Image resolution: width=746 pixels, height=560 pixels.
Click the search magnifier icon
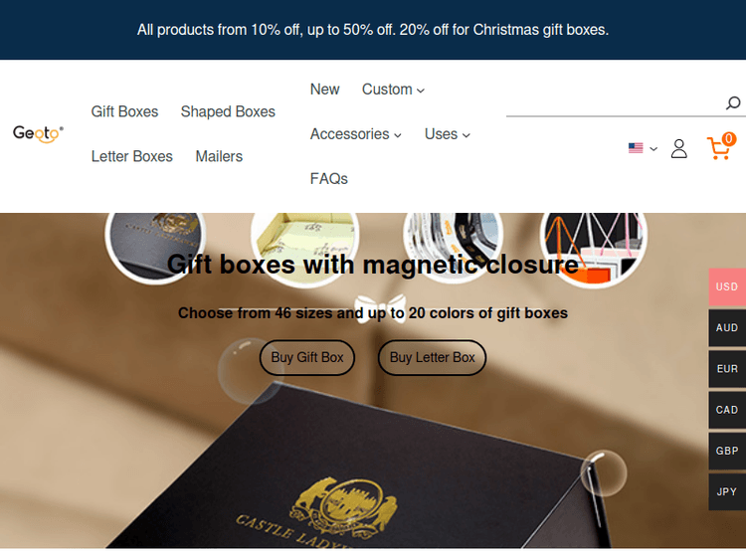tap(733, 102)
